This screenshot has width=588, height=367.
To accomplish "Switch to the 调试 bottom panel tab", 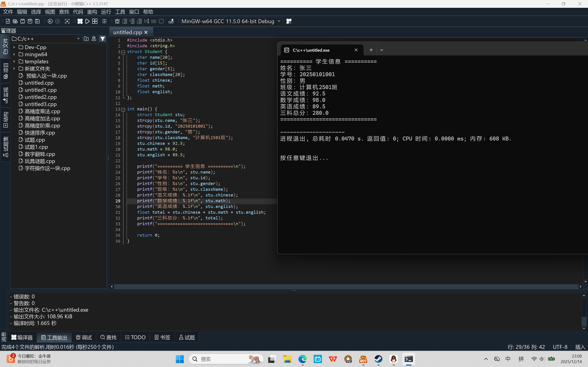I will [84, 337].
